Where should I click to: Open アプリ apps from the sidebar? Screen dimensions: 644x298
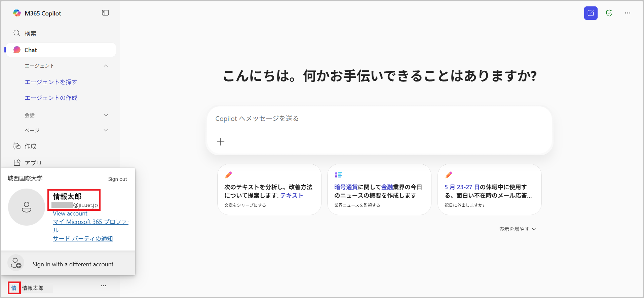click(x=33, y=163)
